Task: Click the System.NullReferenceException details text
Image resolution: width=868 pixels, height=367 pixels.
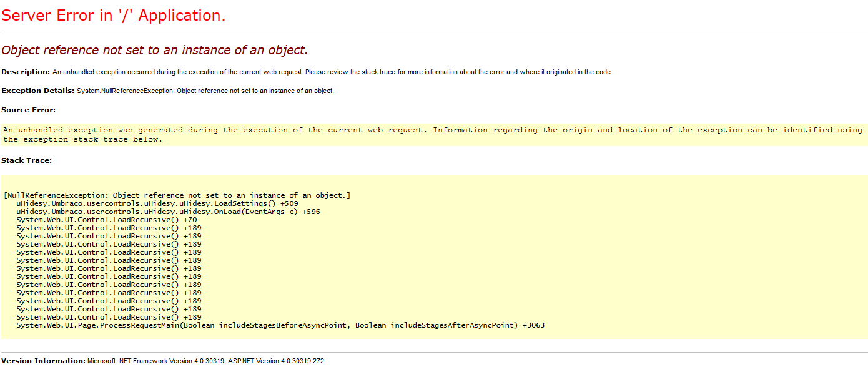Action: click(x=205, y=91)
